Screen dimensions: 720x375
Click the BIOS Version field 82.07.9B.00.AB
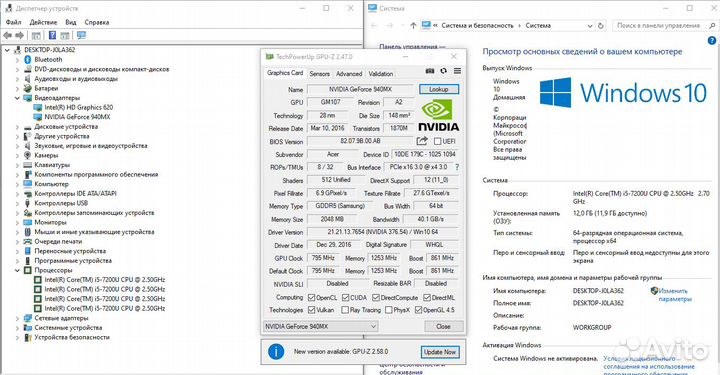coord(360,141)
